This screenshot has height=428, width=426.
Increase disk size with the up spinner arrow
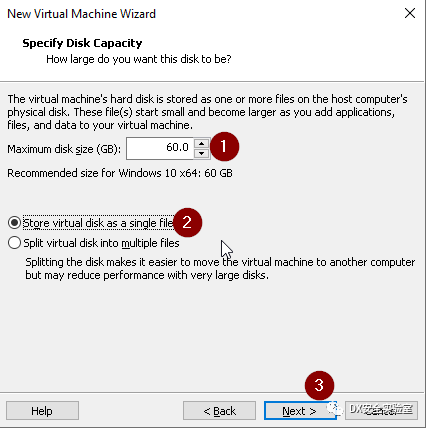[x=201, y=143]
